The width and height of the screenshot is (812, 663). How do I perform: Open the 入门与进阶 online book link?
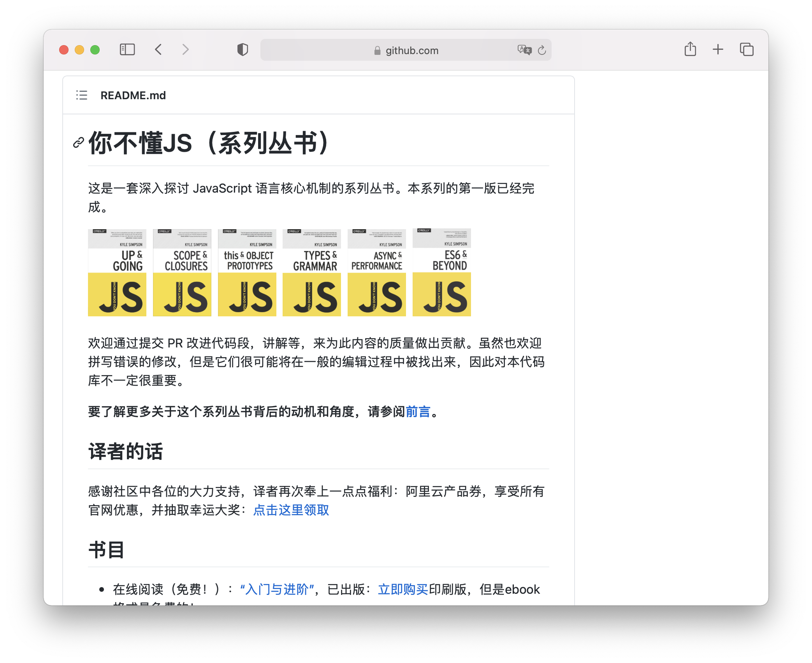pyautogui.click(x=276, y=589)
